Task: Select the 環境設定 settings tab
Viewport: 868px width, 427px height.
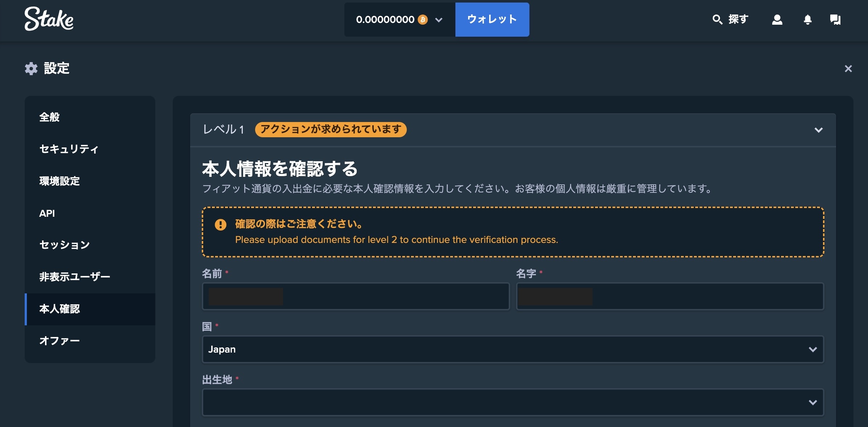Action: click(x=90, y=181)
